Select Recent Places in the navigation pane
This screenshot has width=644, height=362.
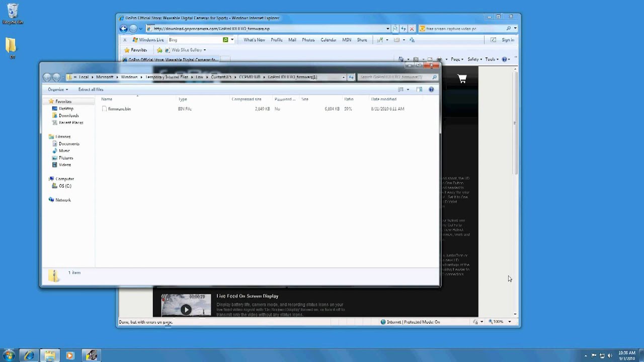[71, 123]
